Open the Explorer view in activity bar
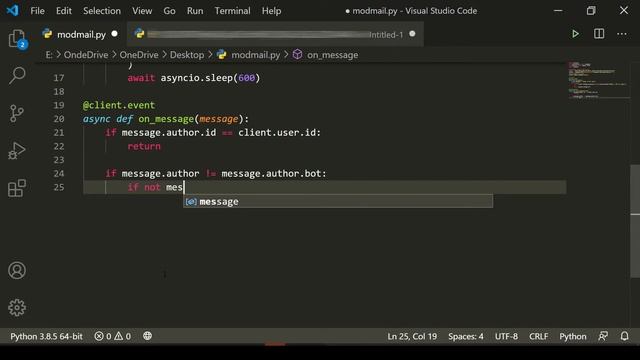Screen dimensions: 640x360 tap(17, 39)
